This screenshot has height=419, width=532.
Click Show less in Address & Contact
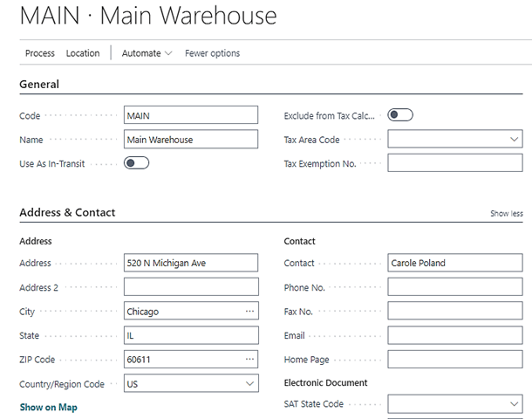point(506,214)
